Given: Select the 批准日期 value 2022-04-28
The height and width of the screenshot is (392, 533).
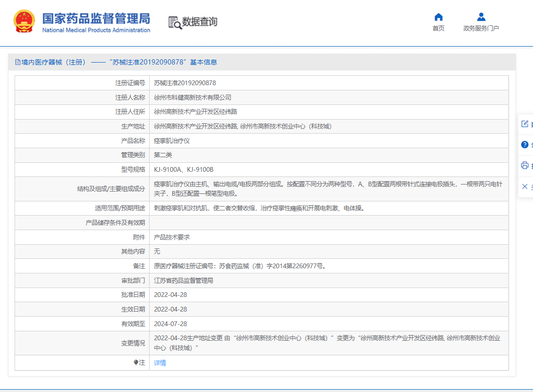Looking at the screenshot, I should (x=170, y=295).
